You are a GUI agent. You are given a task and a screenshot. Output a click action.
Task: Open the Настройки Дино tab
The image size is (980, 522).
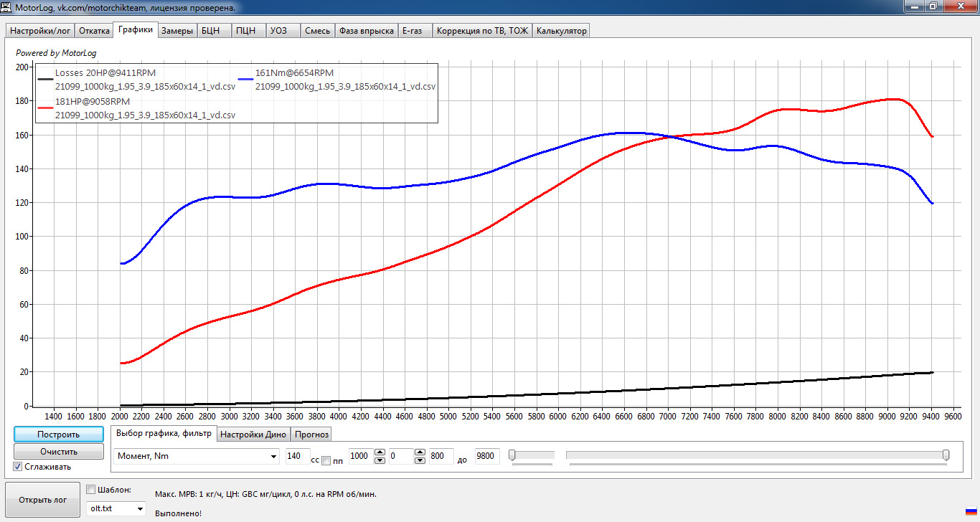[253, 435]
